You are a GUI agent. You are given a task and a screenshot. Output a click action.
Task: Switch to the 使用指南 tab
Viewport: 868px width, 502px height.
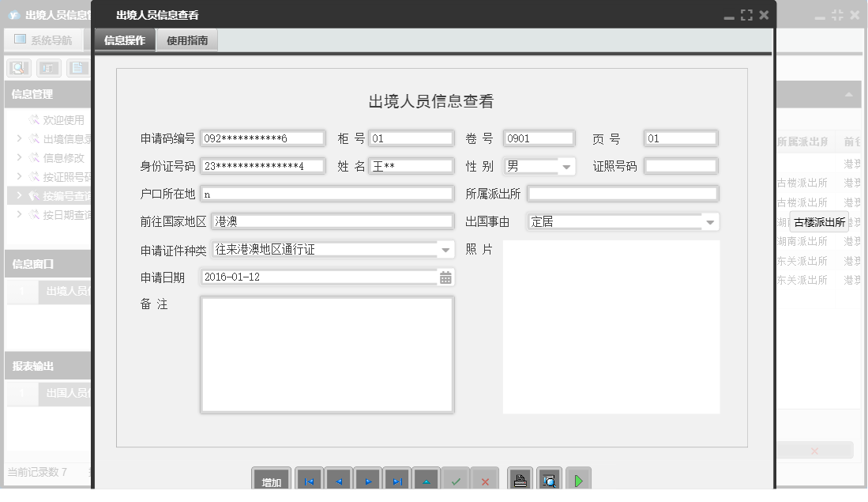tap(187, 40)
